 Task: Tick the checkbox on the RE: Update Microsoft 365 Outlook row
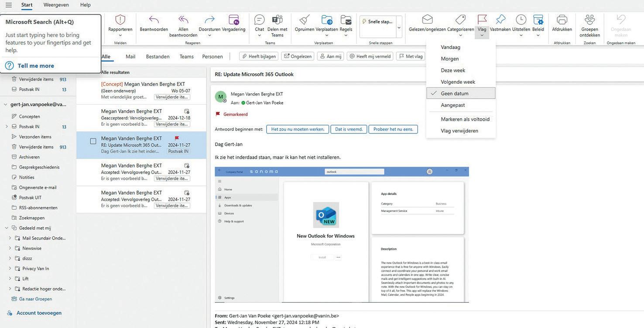click(x=93, y=141)
